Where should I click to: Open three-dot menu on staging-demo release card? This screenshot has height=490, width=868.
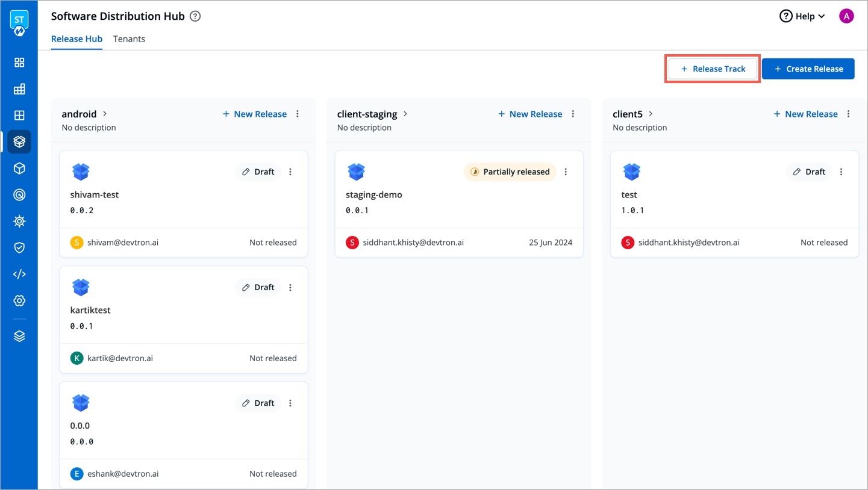[x=566, y=172]
